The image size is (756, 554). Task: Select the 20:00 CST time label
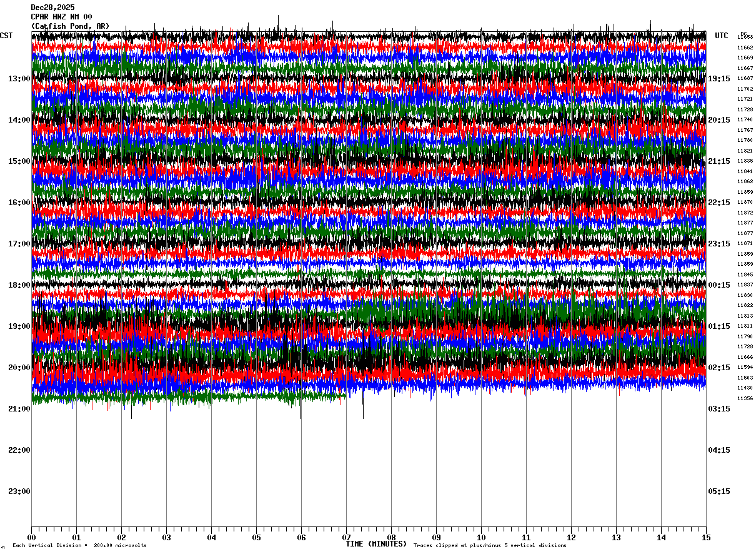point(19,368)
